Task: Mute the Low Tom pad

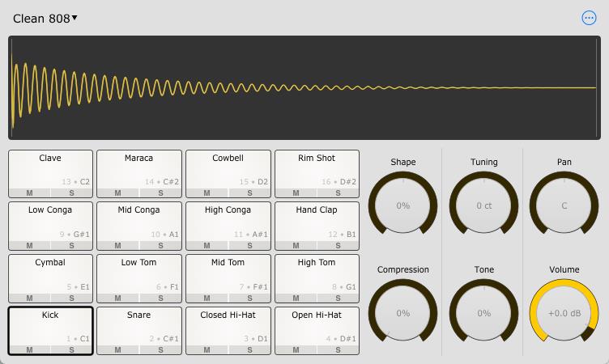Action: 118,298
